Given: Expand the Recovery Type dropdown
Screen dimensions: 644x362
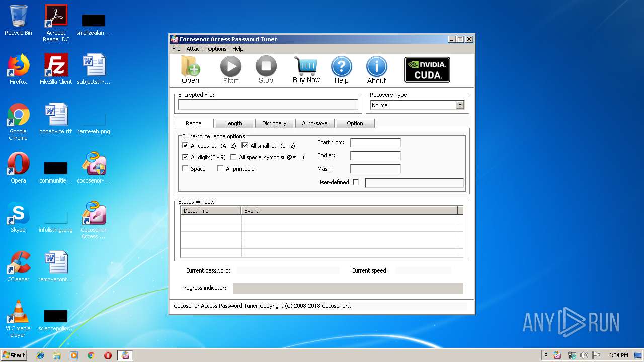Looking at the screenshot, I should [x=460, y=105].
